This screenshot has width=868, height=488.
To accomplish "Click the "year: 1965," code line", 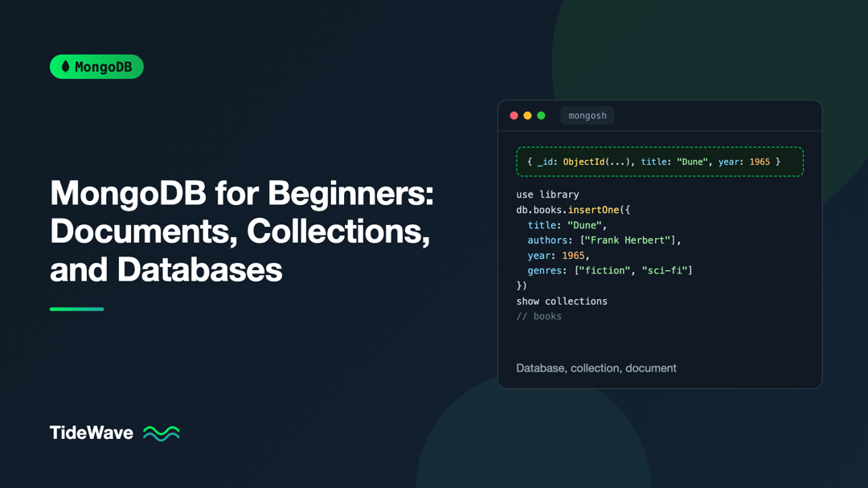I will [x=559, y=256].
